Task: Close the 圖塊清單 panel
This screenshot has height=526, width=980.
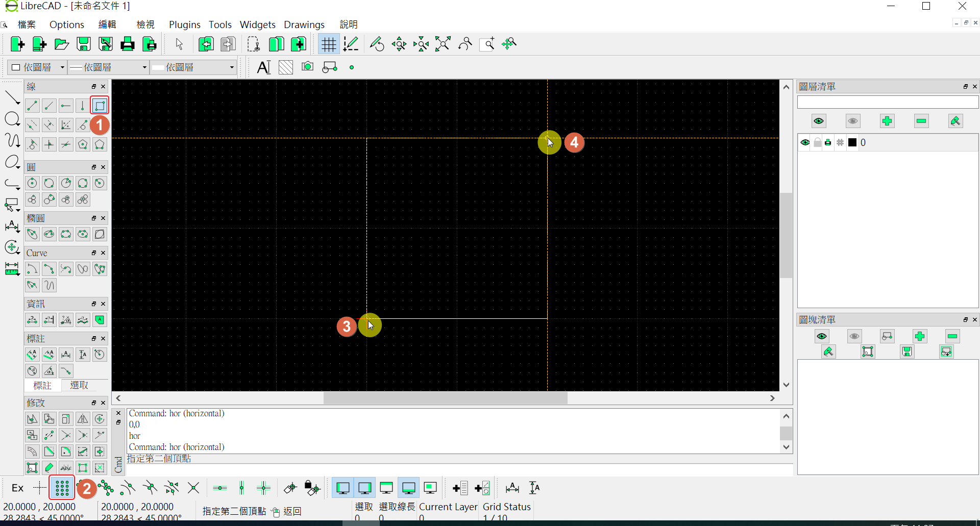Action: pyautogui.click(x=975, y=320)
